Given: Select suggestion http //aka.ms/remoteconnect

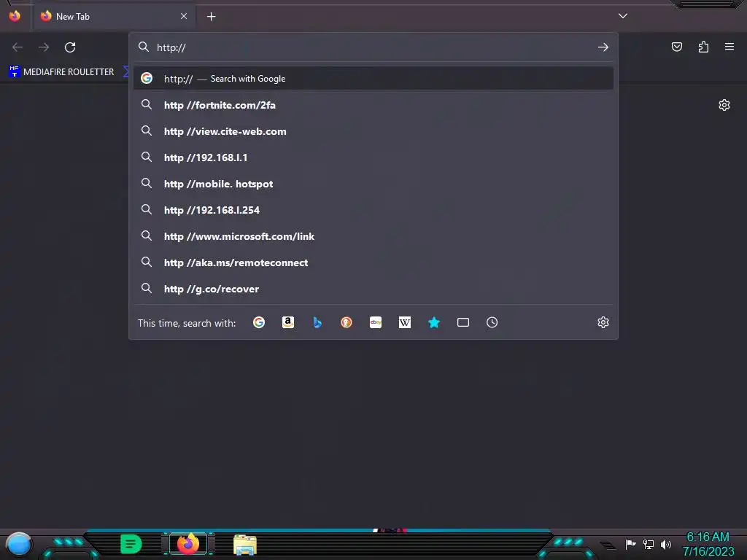Looking at the screenshot, I should pyautogui.click(x=373, y=262).
